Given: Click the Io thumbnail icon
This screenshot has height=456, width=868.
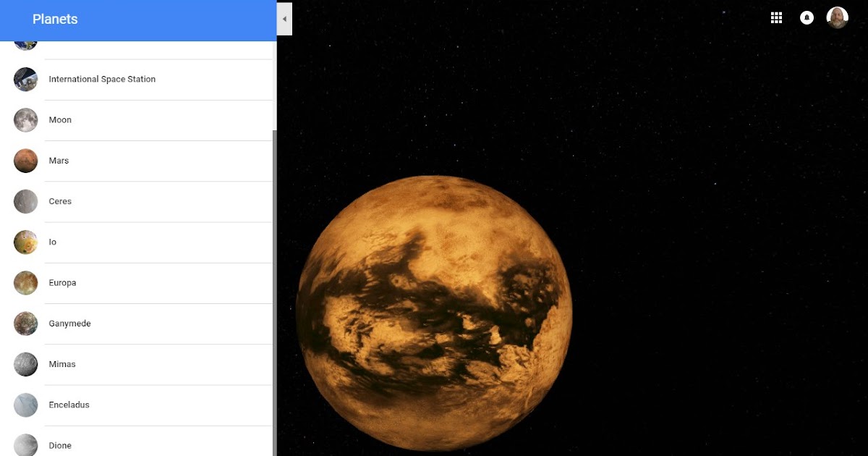Looking at the screenshot, I should point(25,242).
